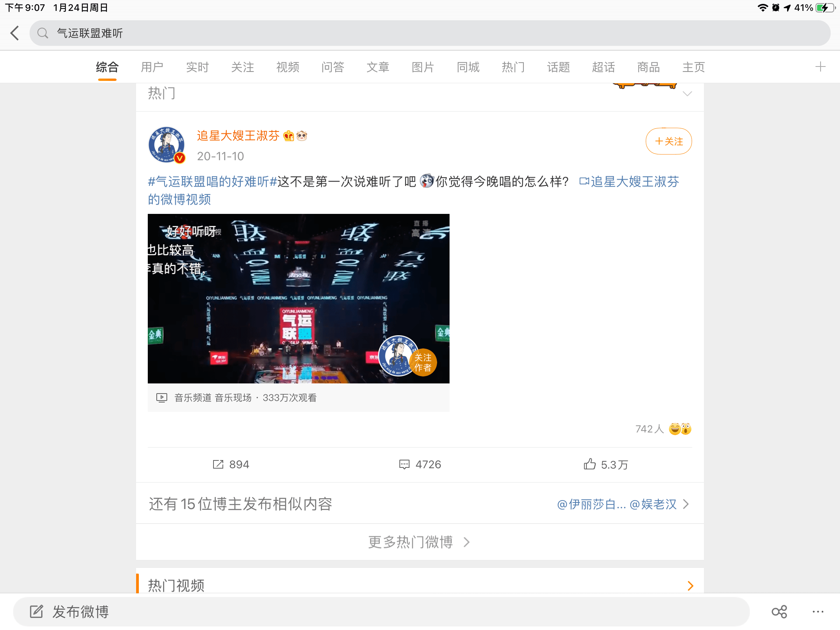Tap the location arrow status icon
This screenshot has width=840, height=630.
(787, 7)
